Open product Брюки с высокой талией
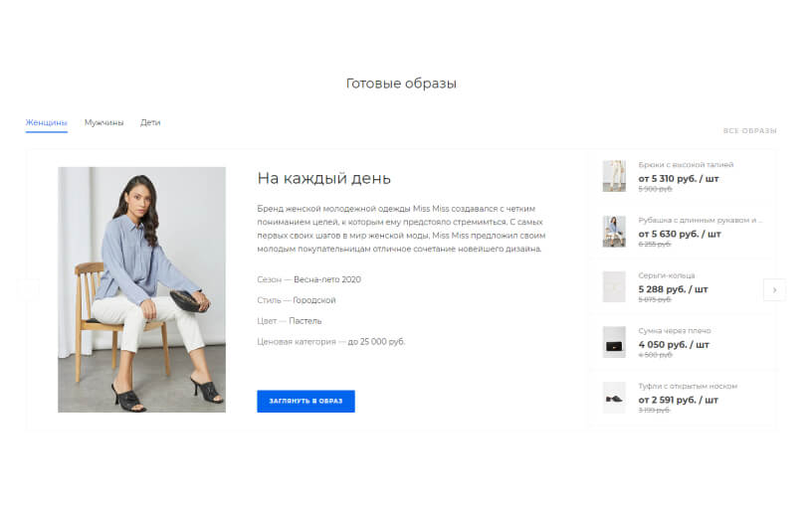This screenshot has height=516, width=812. 686,165
